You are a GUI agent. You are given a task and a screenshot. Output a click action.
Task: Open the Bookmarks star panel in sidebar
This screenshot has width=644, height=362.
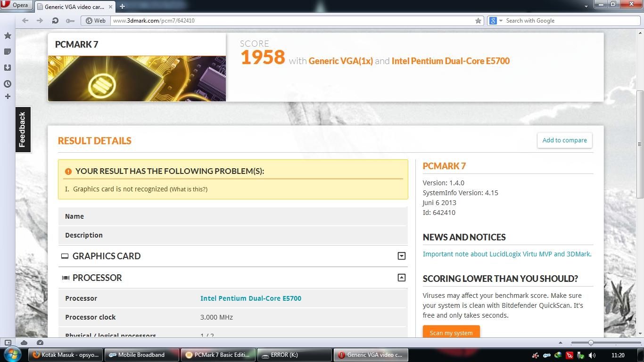8,36
